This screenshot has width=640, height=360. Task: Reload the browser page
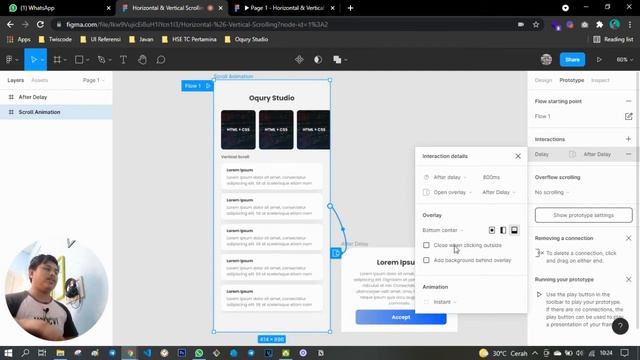(x=40, y=24)
